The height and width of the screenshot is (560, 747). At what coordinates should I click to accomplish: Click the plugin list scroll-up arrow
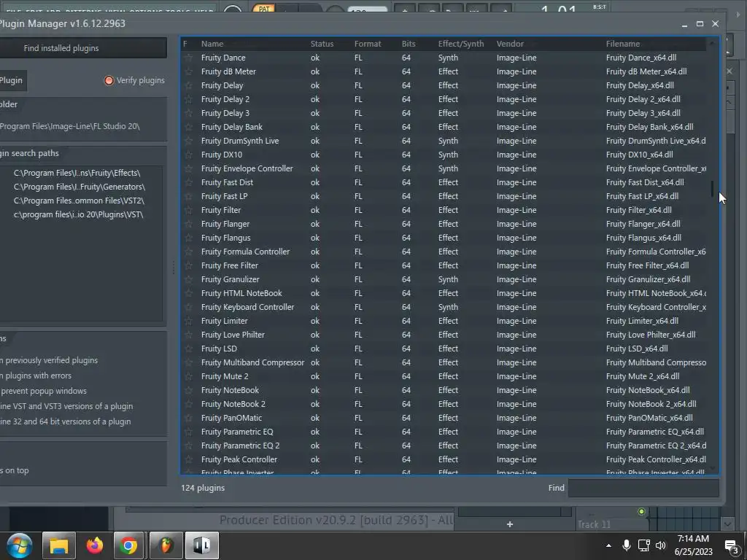click(712, 43)
